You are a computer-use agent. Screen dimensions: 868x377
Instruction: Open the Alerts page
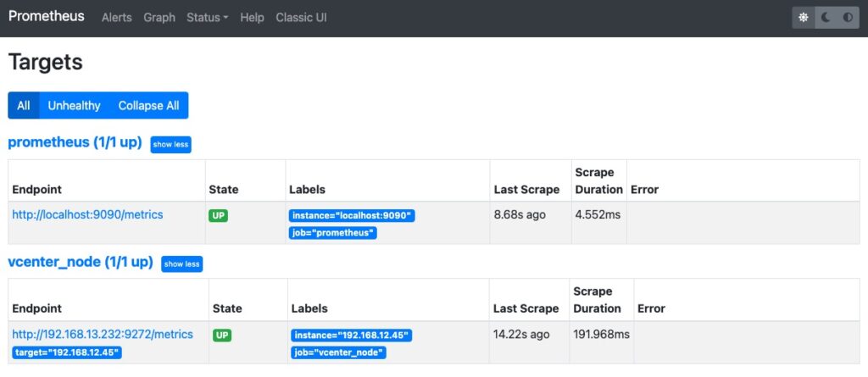(x=117, y=18)
